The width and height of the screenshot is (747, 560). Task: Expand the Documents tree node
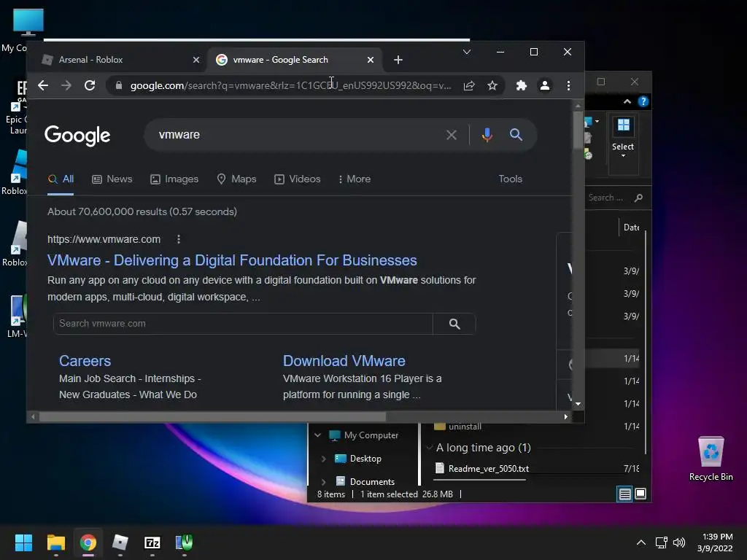[x=323, y=481]
